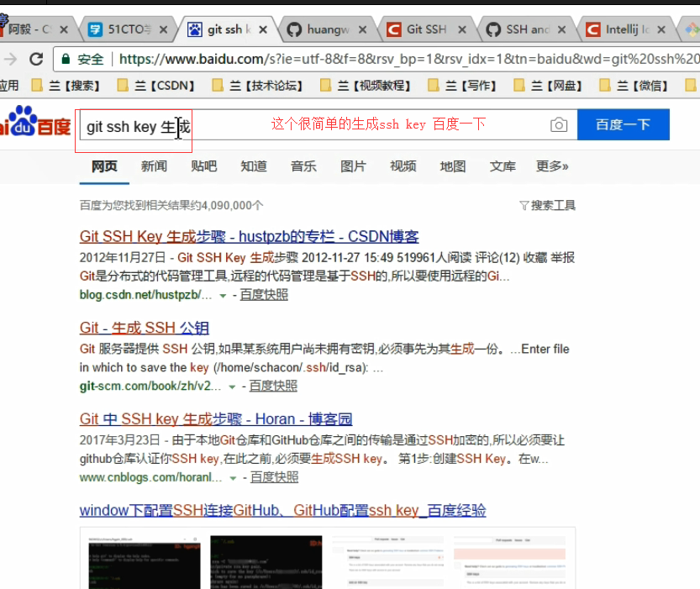Close the Git SSH CSDN tab
This screenshot has width=700, height=589.
pyautogui.click(x=462, y=29)
